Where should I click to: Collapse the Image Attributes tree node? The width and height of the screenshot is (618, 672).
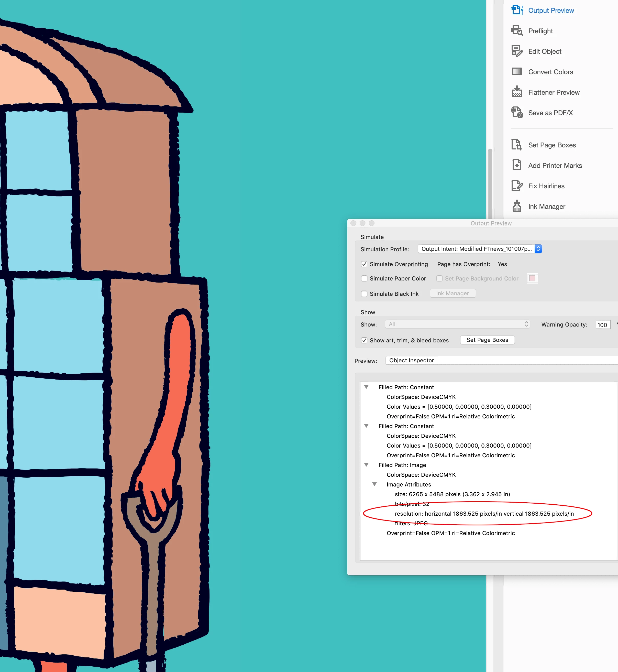pos(374,484)
